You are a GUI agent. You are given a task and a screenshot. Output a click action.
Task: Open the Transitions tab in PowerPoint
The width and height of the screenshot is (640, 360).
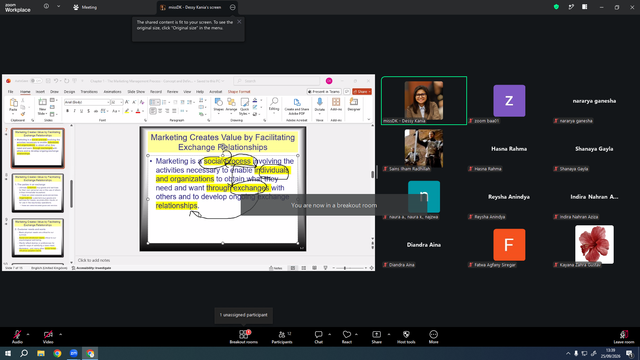[x=89, y=92]
